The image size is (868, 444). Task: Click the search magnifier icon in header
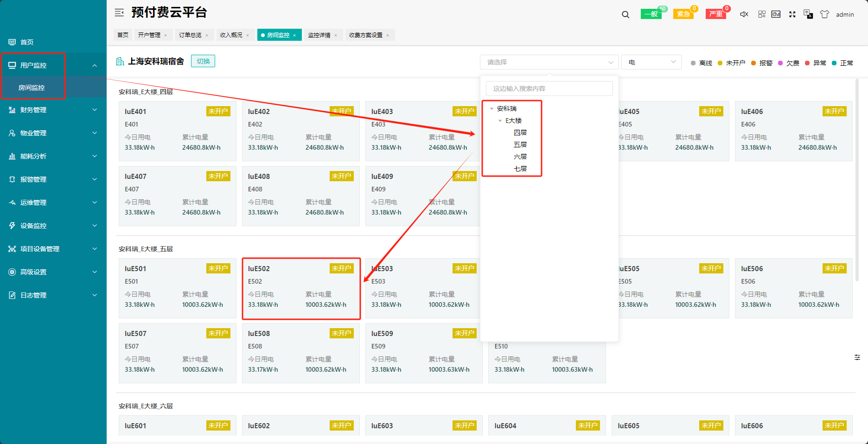coord(625,14)
